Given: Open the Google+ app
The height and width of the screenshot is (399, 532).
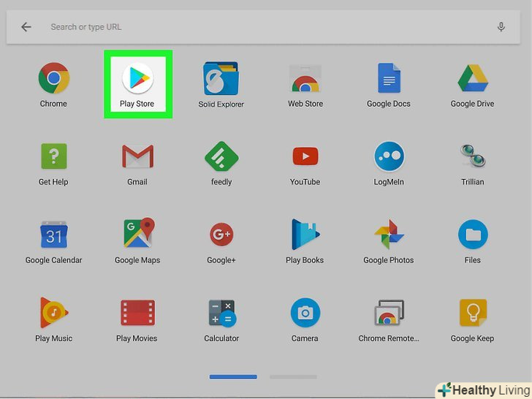Looking at the screenshot, I should click(221, 235).
